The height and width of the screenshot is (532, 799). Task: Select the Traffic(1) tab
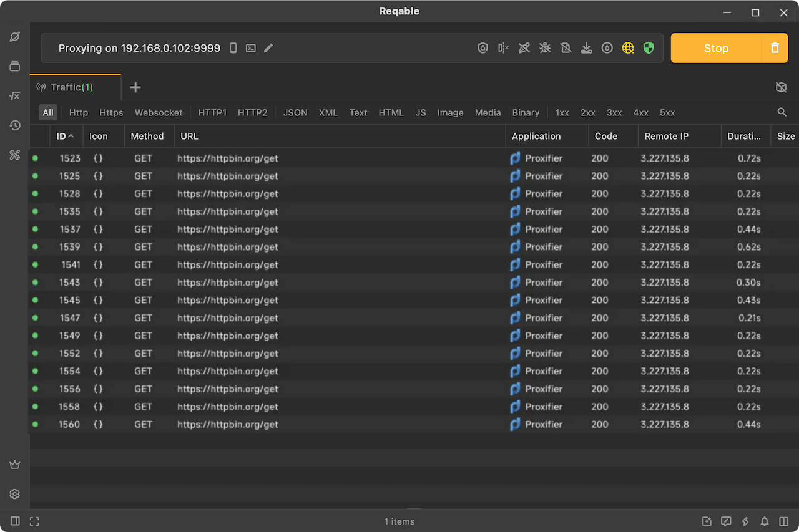(x=75, y=87)
